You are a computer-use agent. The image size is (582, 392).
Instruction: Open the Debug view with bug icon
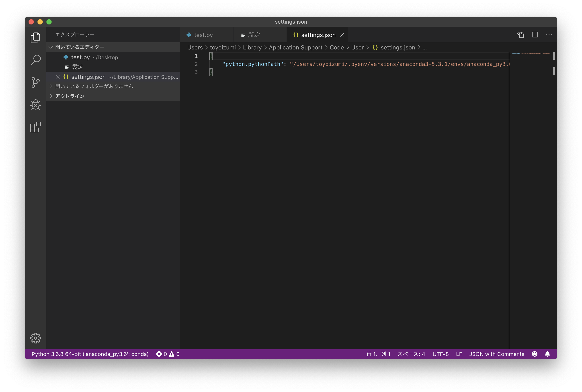[x=35, y=105]
